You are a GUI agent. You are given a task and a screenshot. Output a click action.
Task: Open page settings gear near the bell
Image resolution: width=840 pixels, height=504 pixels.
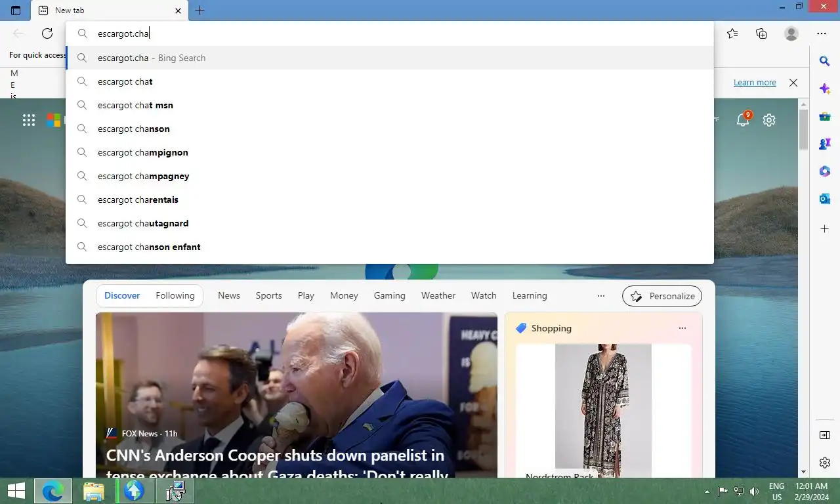pos(769,120)
